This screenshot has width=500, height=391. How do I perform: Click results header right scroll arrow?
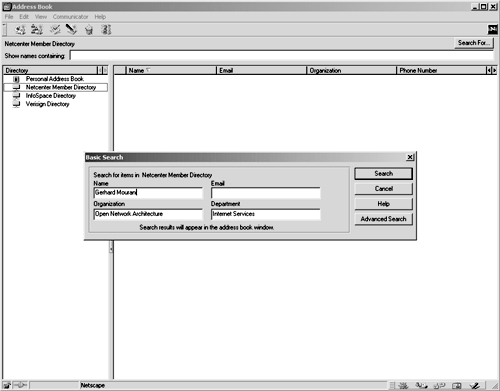tap(494, 70)
